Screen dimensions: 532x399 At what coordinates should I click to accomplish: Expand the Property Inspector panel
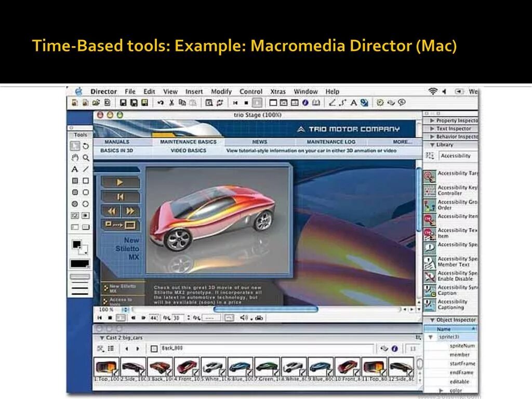click(432, 121)
